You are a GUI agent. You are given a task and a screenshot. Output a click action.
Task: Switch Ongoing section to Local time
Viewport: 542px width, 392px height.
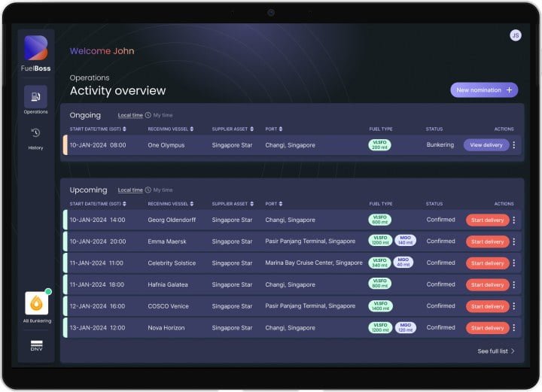pos(130,115)
